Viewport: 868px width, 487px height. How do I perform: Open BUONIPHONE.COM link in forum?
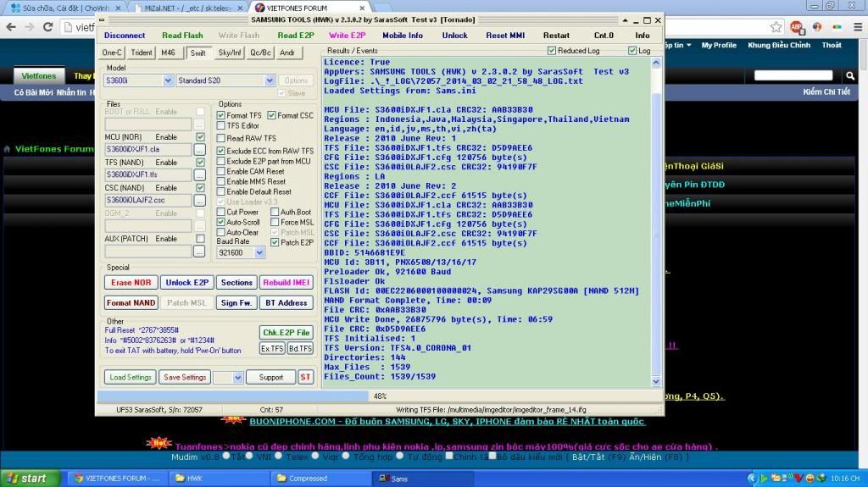(447, 422)
